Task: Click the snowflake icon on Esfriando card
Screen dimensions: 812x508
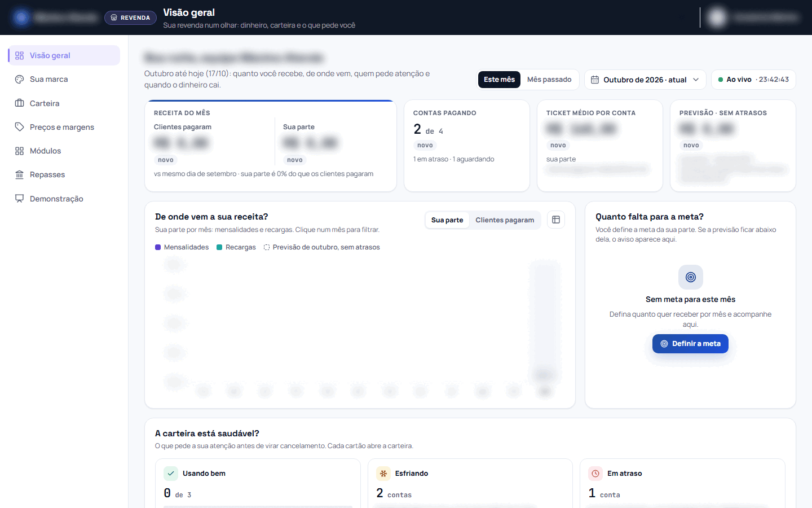Action: click(383, 474)
